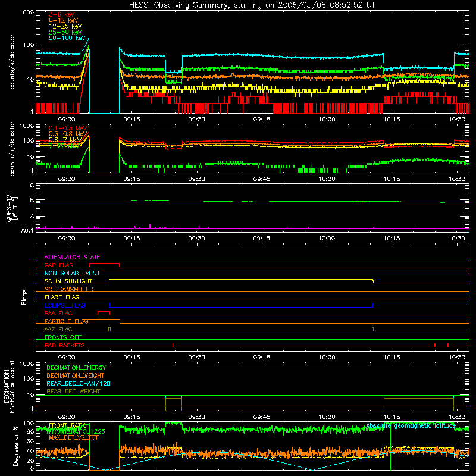Image resolution: width=476 pixels, height=476 pixels.
Task: Click the 10:00 tick under the GOES-12 panel
Action: (x=327, y=239)
